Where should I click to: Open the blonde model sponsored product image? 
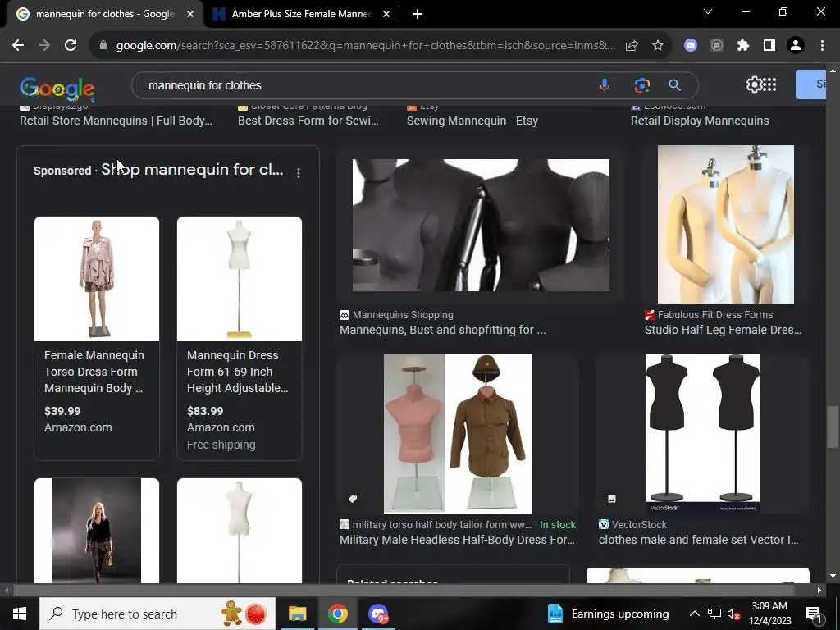(97, 531)
